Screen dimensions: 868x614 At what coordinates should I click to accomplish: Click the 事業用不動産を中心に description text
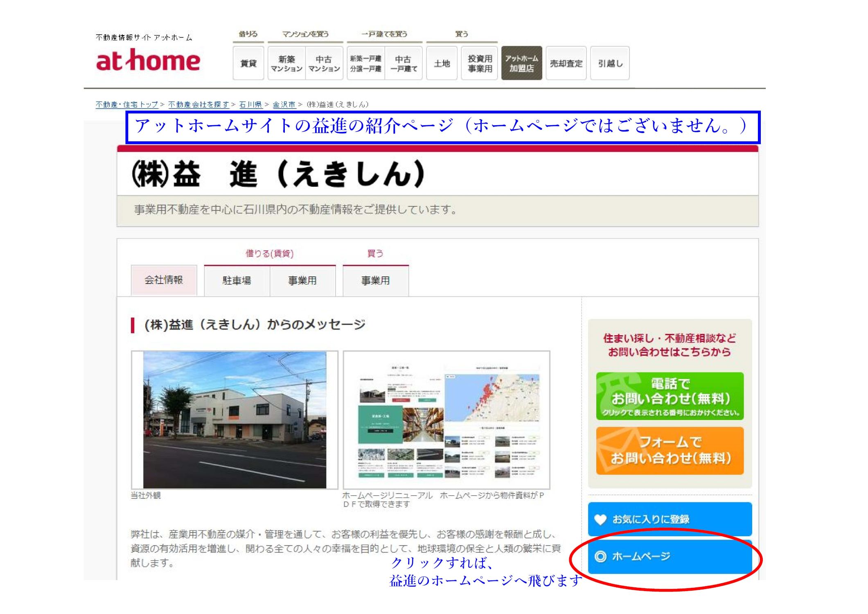[295, 209]
